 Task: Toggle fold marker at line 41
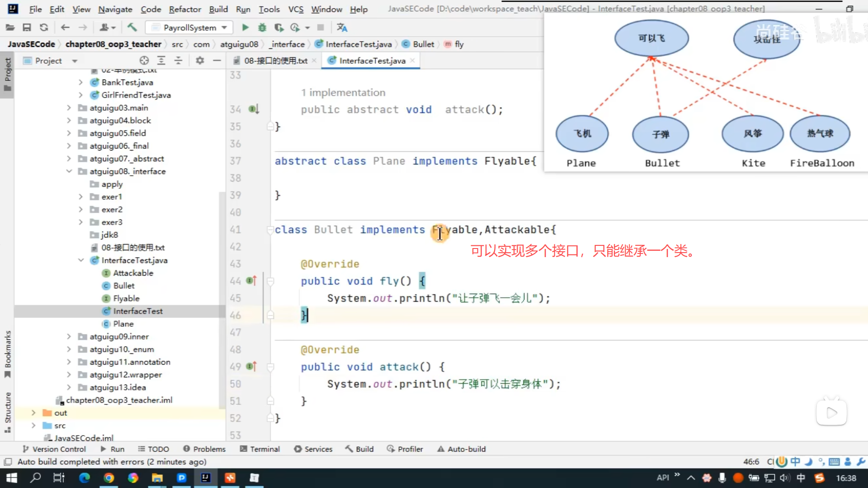tap(270, 230)
